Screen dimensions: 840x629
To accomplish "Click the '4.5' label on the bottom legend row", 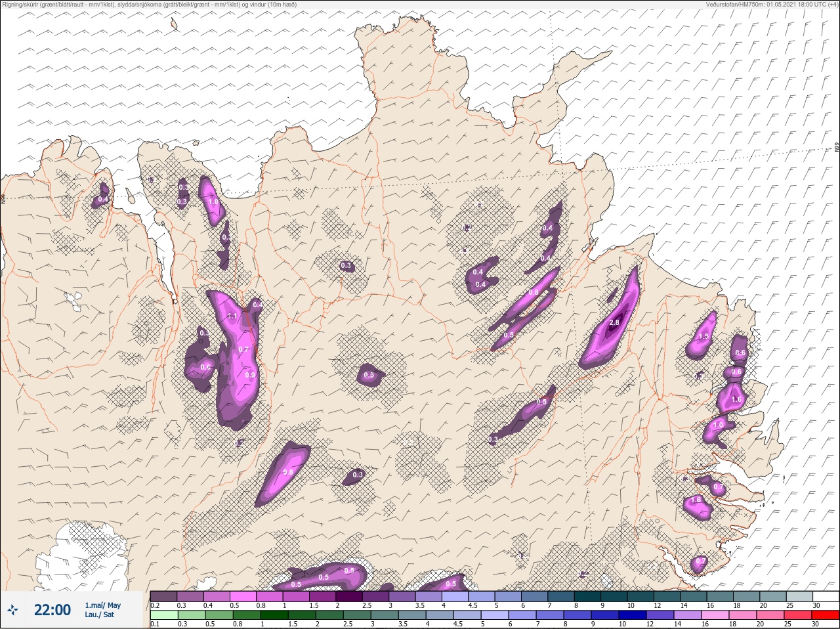I will [x=459, y=624].
